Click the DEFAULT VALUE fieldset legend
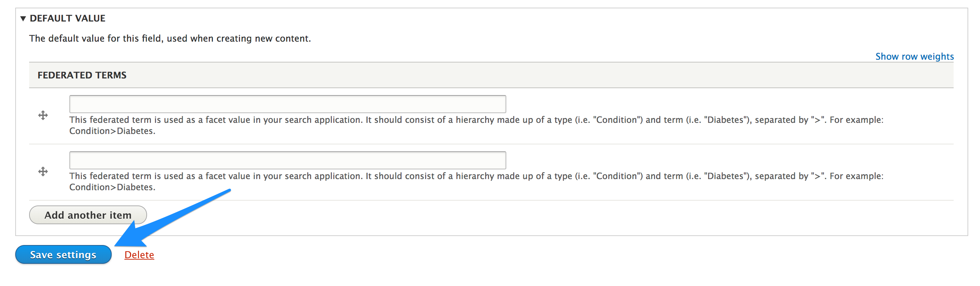Screen dimensions: 980x286 tap(67, 18)
